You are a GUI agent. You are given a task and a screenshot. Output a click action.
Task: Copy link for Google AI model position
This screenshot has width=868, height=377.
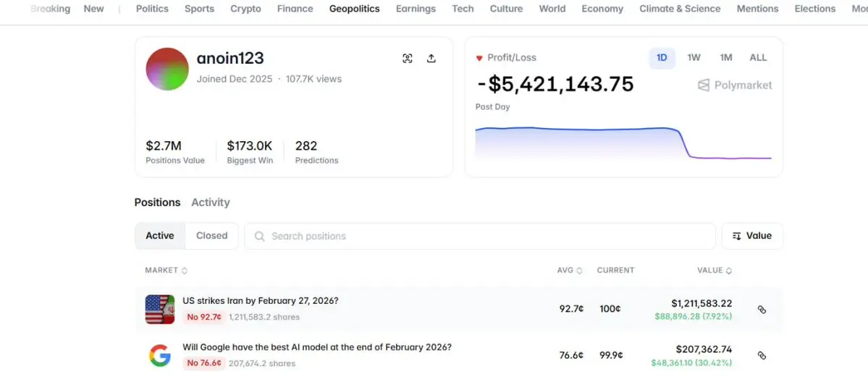click(762, 355)
